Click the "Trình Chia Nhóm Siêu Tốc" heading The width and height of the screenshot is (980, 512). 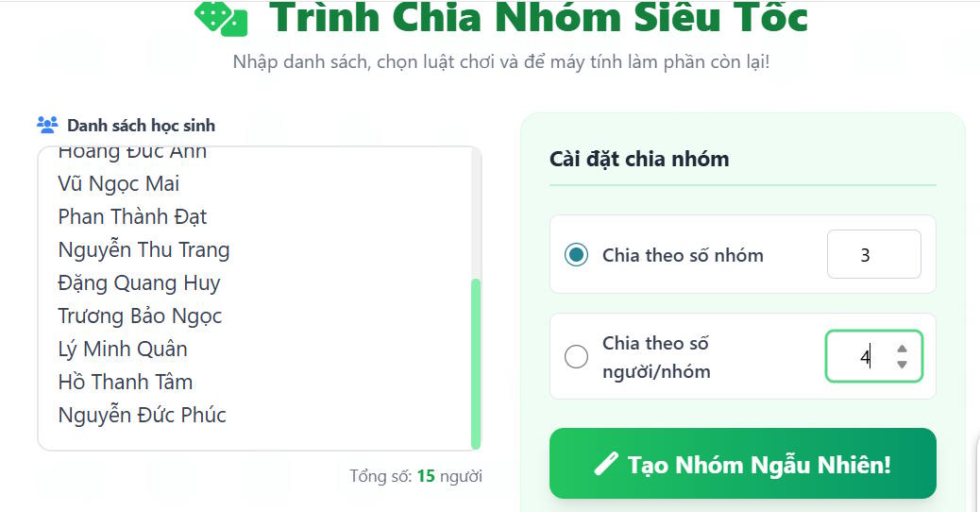(538, 18)
